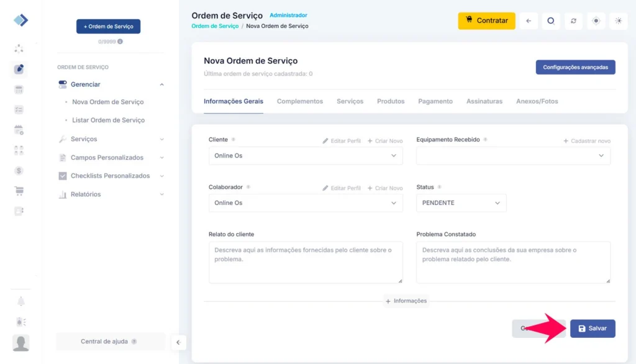Click the back arrow icon in top toolbar
The image size is (636, 364).
click(528, 20)
